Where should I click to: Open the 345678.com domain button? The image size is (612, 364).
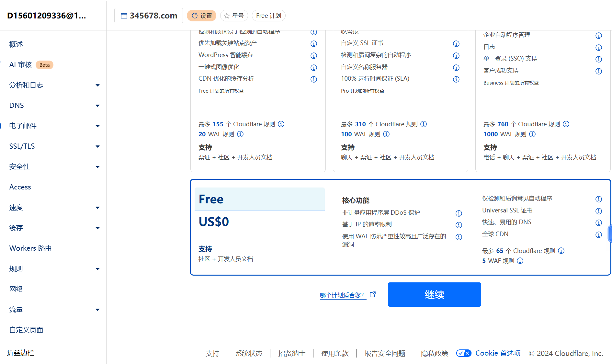149,16
